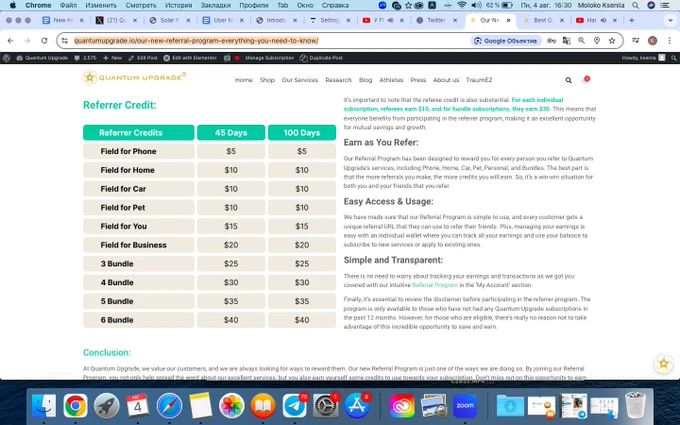The width and height of the screenshot is (680, 425).
Task: Open the Trash in the Dock
Action: coord(635,406)
